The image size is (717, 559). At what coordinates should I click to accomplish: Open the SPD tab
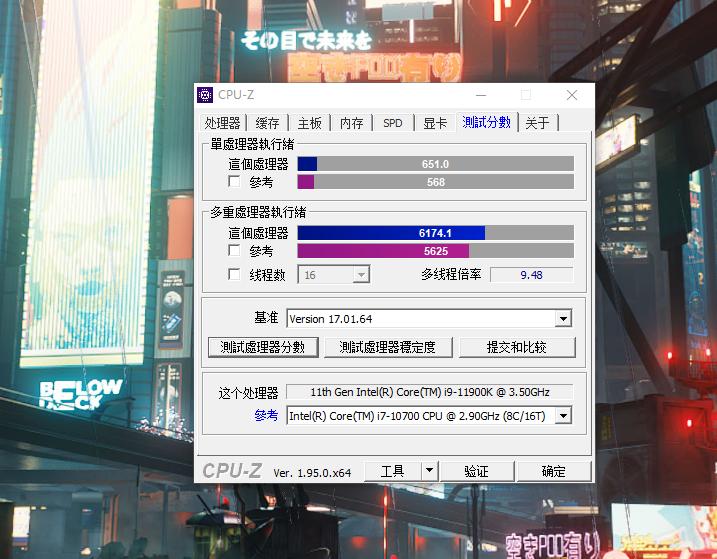[393, 123]
